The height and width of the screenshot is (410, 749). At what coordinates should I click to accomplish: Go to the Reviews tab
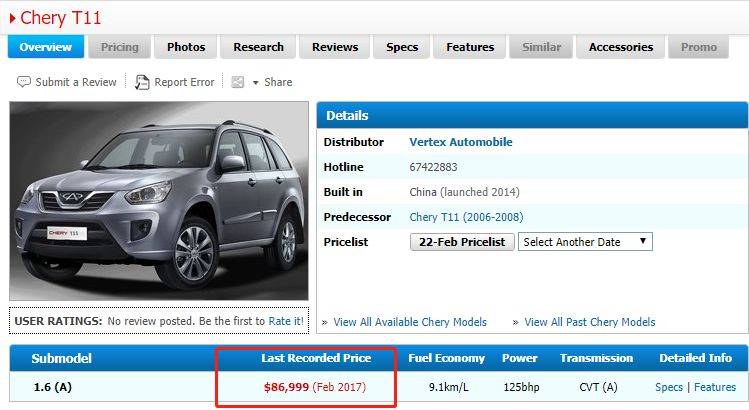(334, 47)
